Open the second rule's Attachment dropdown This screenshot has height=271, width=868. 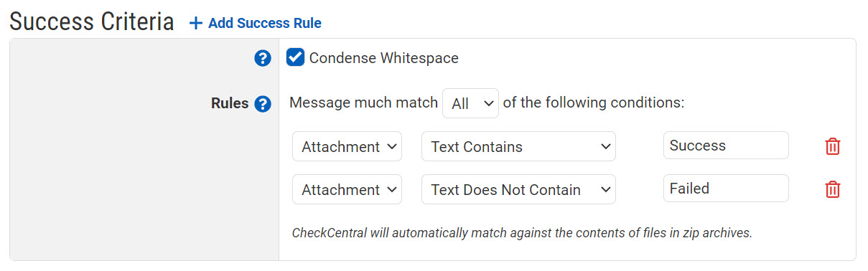pyautogui.click(x=347, y=189)
